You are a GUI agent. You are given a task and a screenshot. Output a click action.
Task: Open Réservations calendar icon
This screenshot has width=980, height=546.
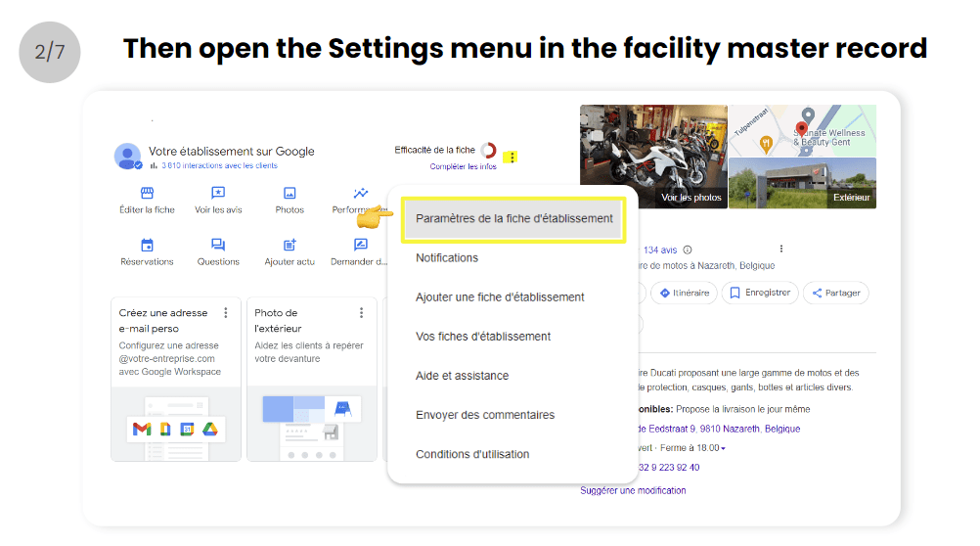tap(147, 245)
